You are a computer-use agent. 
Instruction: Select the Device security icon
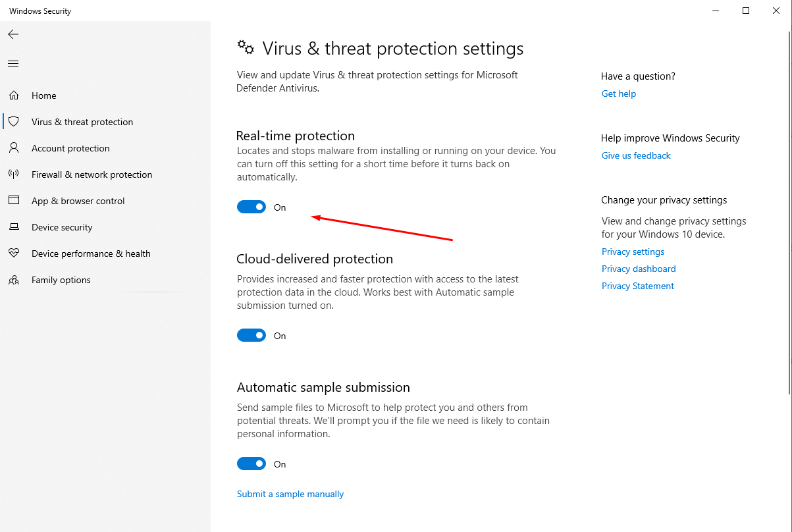[14, 226]
